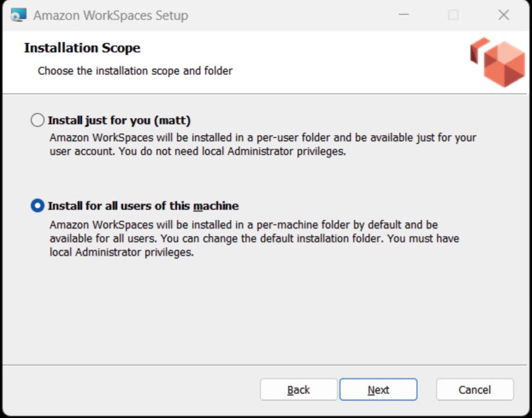
Task: Proceed with the Next button
Action: (378, 389)
